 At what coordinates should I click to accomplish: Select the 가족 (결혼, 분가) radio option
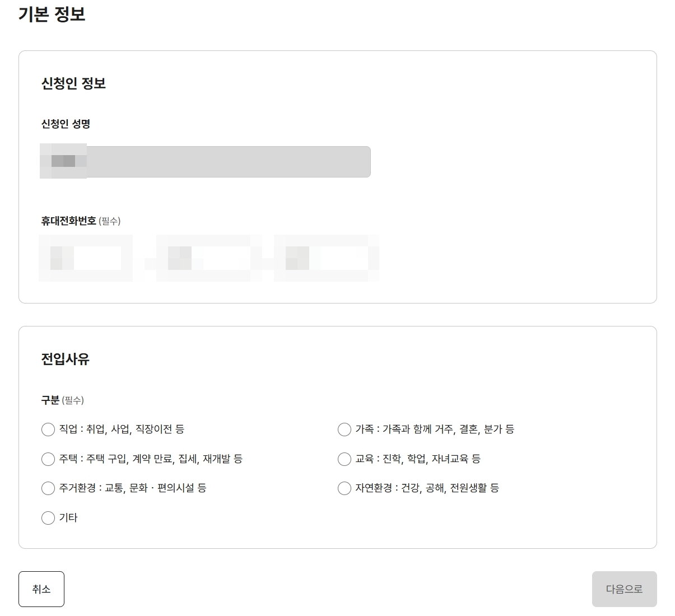345,430
